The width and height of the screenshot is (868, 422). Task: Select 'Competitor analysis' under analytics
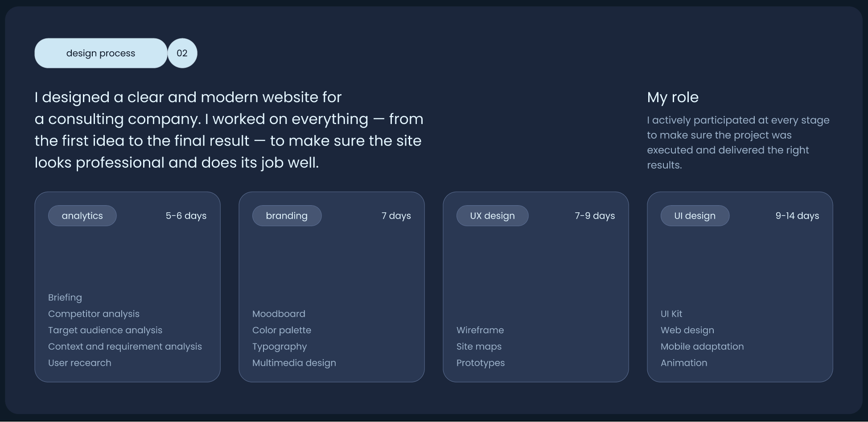94,314
